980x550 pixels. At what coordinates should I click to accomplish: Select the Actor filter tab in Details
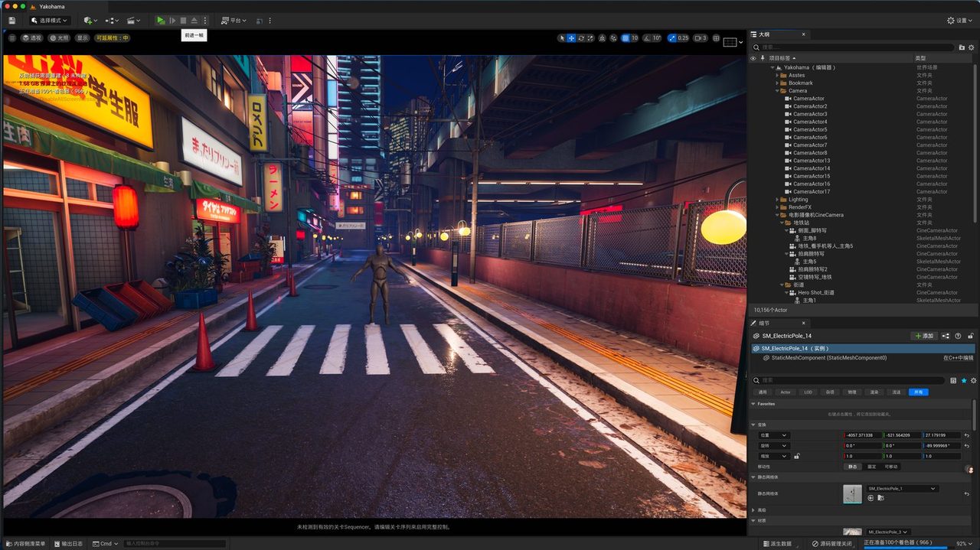click(x=785, y=392)
